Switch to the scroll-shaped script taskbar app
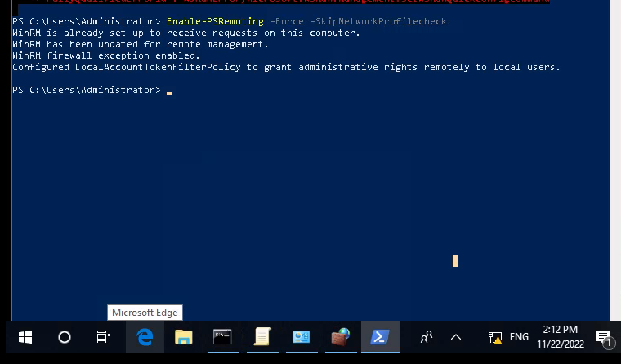Screen dimensions: 621x364 click(262, 337)
